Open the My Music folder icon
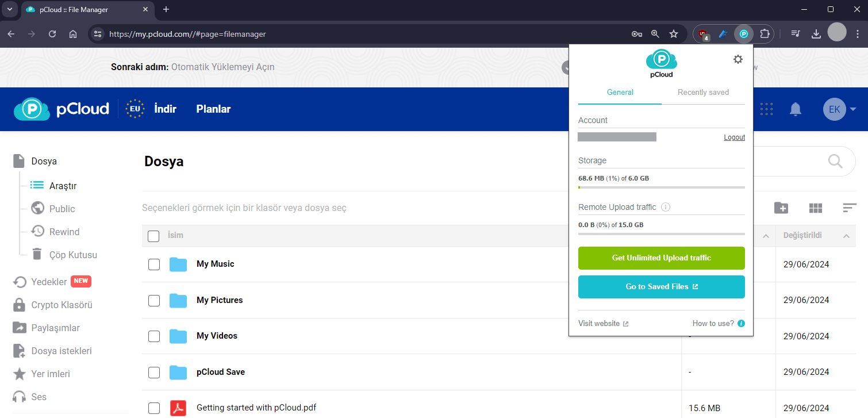Image resolution: width=868 pixels, height=418 pixels. click(178, 264)
